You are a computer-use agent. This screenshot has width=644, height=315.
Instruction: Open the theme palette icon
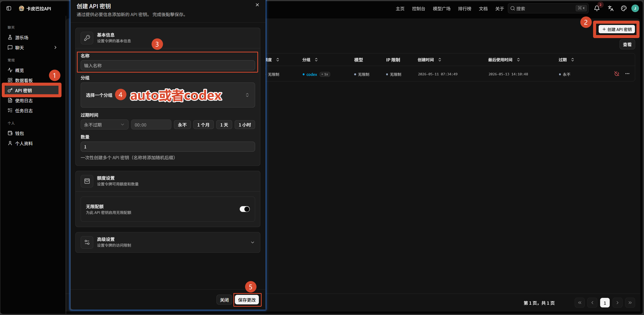click(624, 8)
